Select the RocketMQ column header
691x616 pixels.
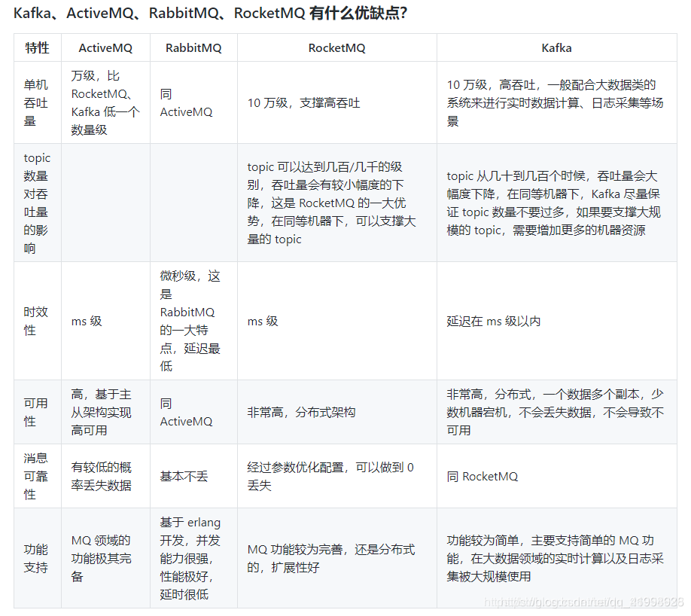(x=336, y=47)
